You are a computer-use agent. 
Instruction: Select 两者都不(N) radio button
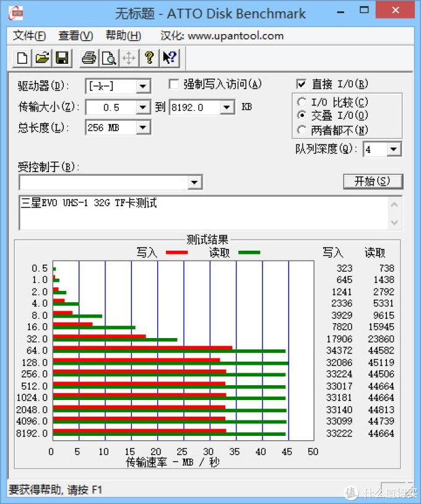pyautogui.click(x=302, y=130)
